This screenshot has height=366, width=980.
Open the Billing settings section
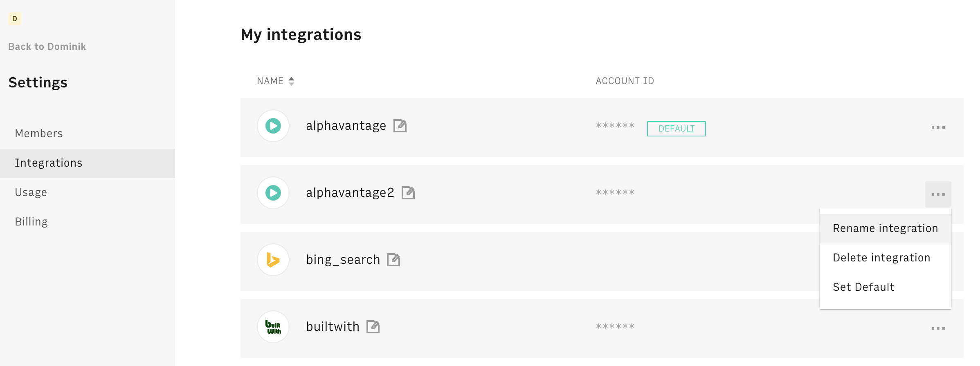[x=31, y=222]
